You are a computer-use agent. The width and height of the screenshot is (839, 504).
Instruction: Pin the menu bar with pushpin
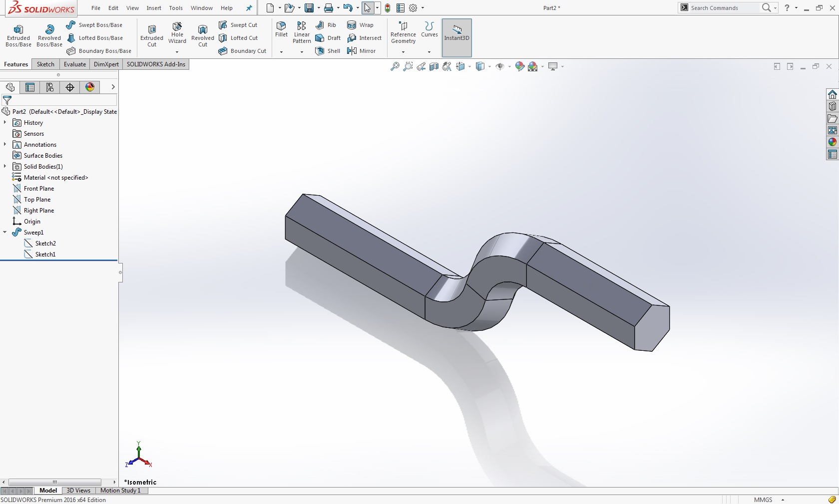[249, 8]
